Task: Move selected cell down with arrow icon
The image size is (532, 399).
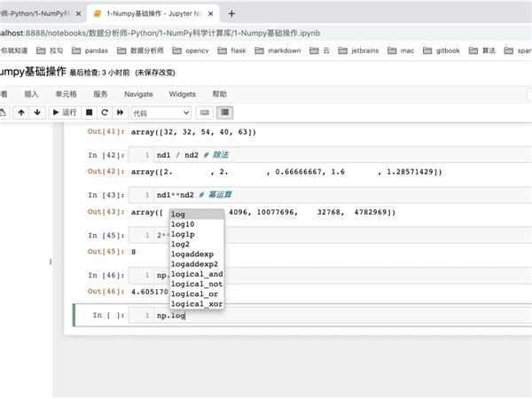Action: coord(37,113)
